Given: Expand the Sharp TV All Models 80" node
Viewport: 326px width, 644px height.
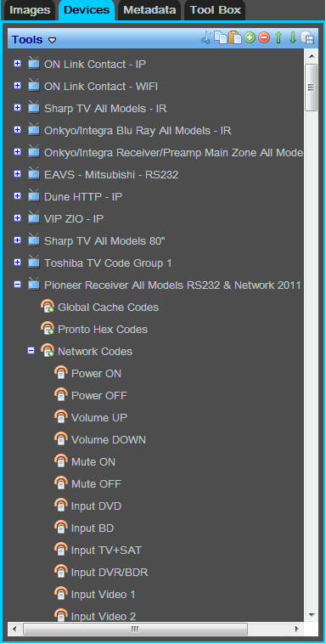Looking at the screenshot, I should pyautogui.click(x=17, y=240).
